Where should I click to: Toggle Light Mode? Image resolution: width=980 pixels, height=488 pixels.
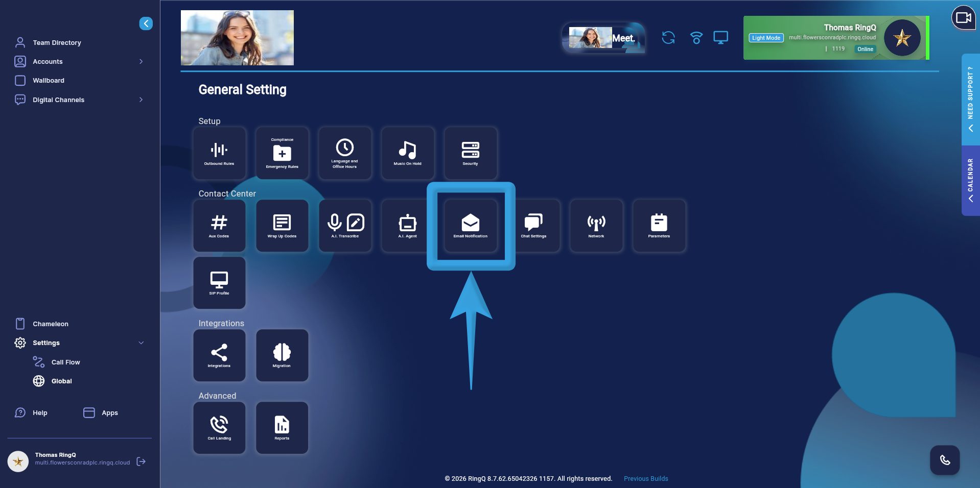pyautogui.click(x=766, y=38)
